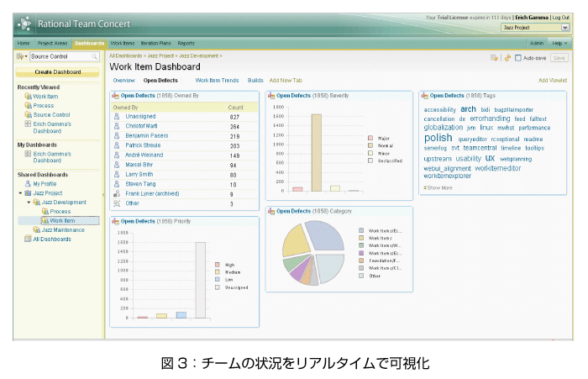
Task: Click the High legend swatch in Priority chart
Action: [x=217, y=265]
